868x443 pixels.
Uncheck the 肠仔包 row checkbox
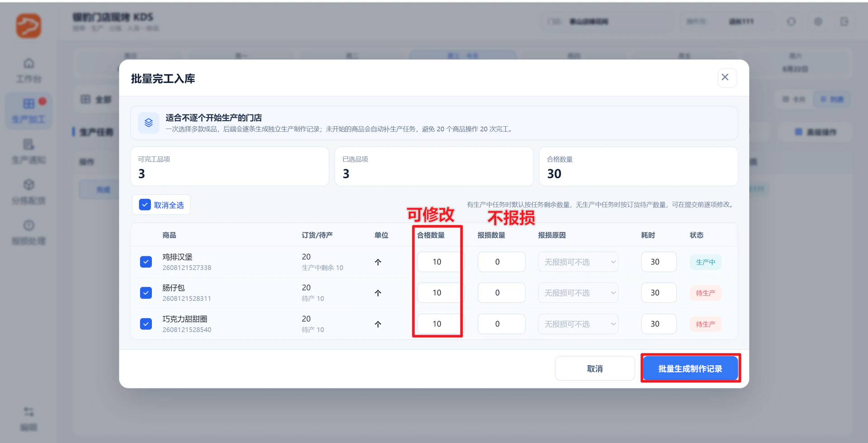pos(146,293)
